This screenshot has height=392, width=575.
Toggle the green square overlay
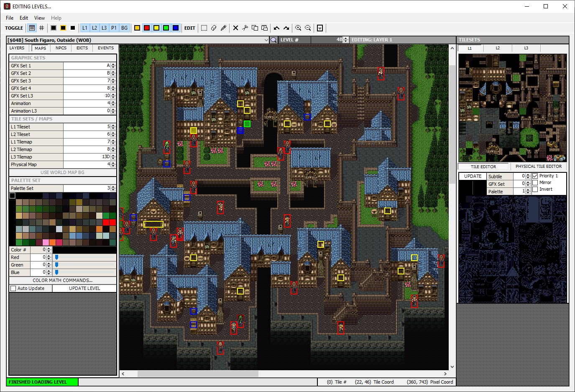(166, 28)
